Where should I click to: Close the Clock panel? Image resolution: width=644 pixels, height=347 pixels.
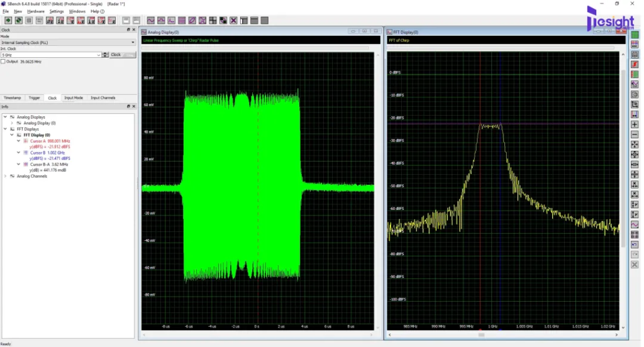(133, 30)
